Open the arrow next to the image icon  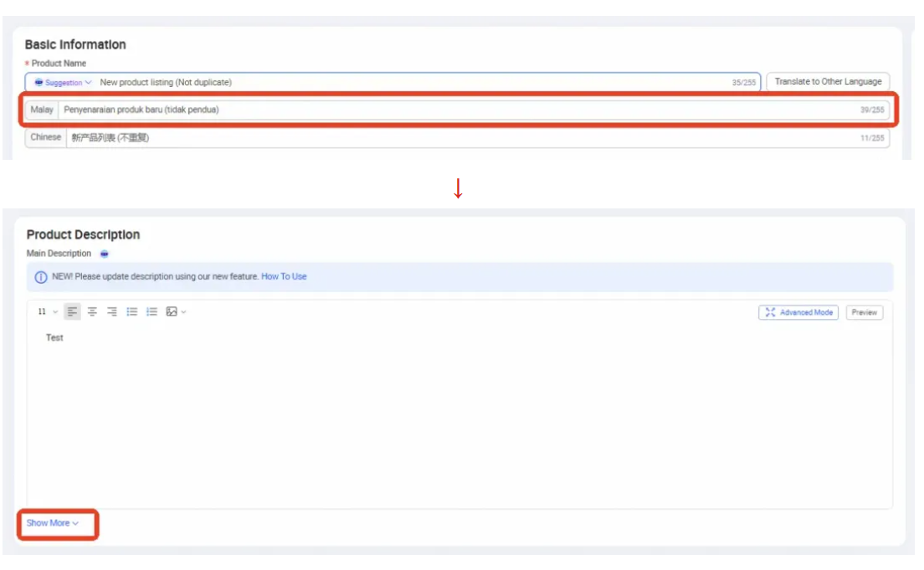(184, 312)
